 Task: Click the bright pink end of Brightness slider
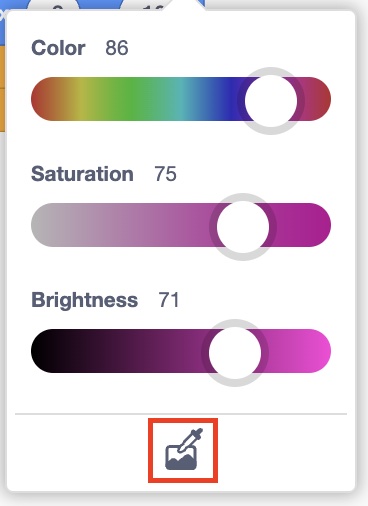(x=318, y=351)
